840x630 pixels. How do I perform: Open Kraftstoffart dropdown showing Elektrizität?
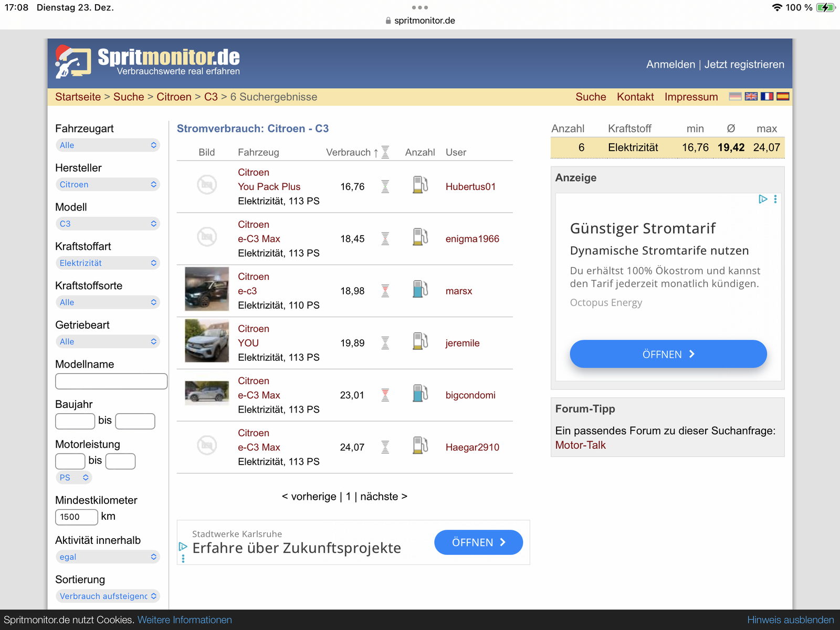click(108, 263)
